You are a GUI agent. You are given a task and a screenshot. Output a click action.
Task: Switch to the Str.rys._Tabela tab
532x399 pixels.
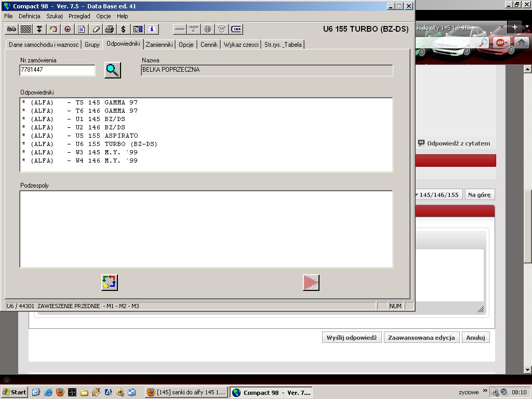283,45
